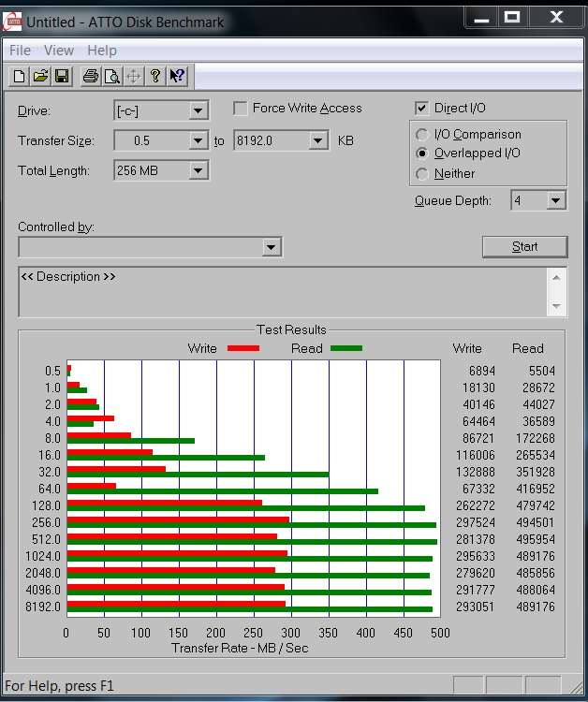
Task: Click the Save floppy disk icon
Action: (61, 76)
